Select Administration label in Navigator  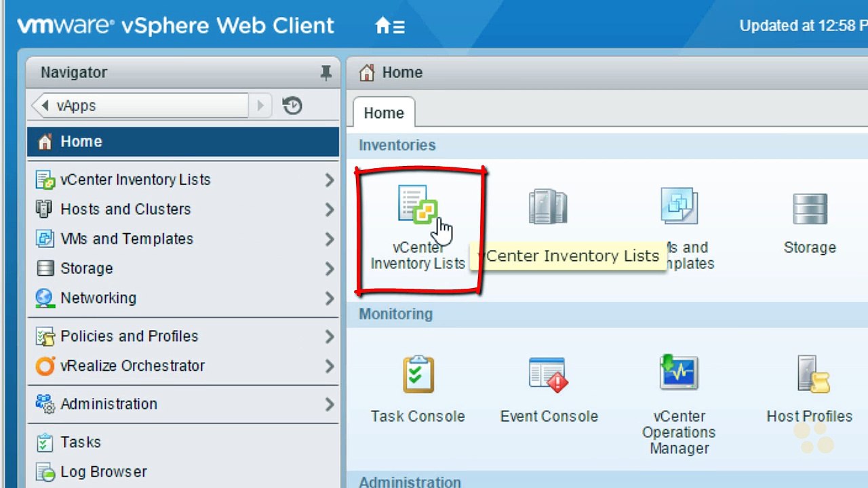click(109, 404)
